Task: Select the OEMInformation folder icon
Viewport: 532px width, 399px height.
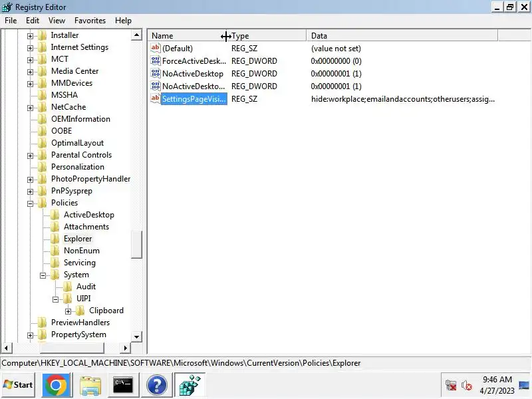Action: click(x=43, y=119)
